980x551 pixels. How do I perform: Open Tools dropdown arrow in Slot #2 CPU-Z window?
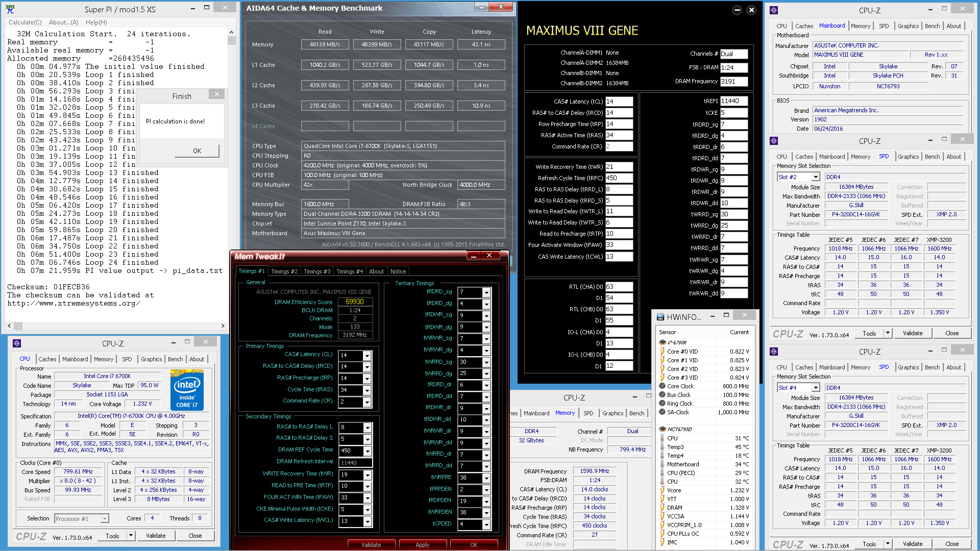click(x=888, y=333)
